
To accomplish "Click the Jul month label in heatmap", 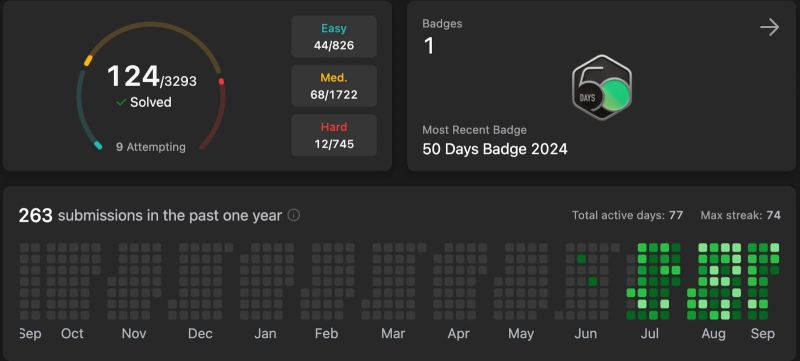I will coord(649,334).
